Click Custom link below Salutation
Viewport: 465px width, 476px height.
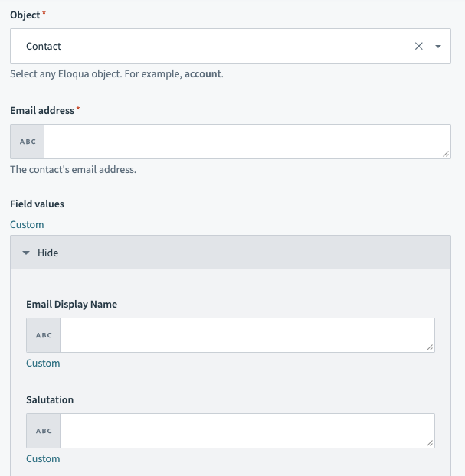click(x=43, y=458)
